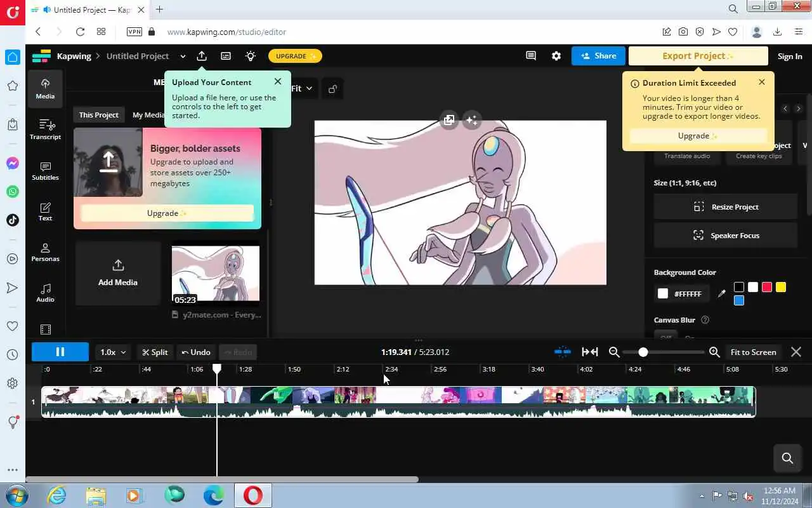Open the Subtitles tool

click(45, 170)
